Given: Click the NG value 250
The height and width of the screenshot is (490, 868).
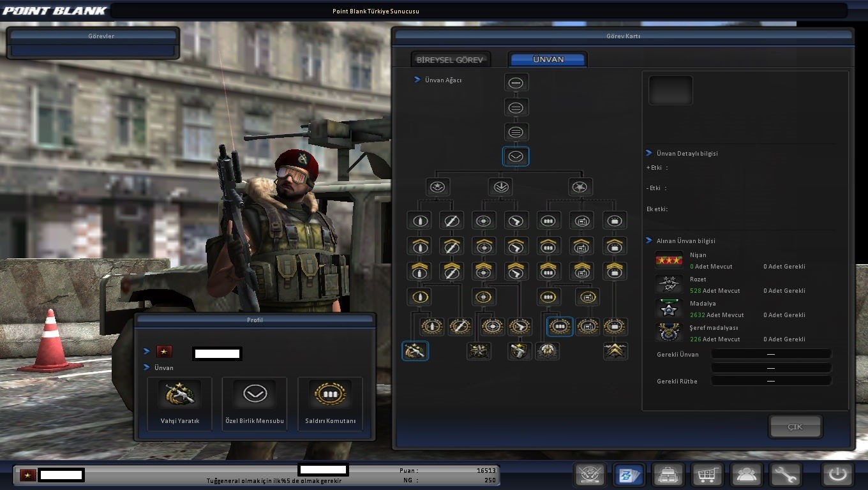Looking at the screenshot, I should [x=490, y=480].
